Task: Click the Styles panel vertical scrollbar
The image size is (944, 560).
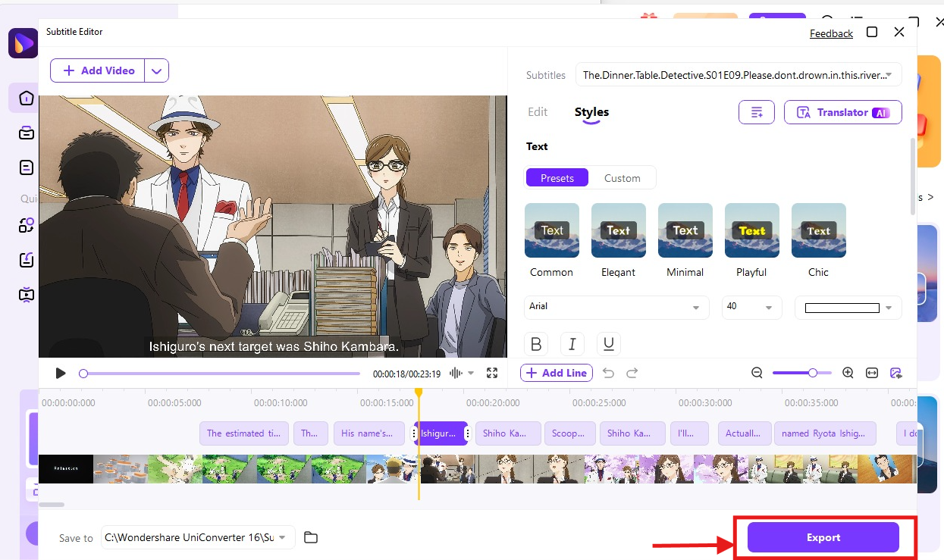Action: 912,177
